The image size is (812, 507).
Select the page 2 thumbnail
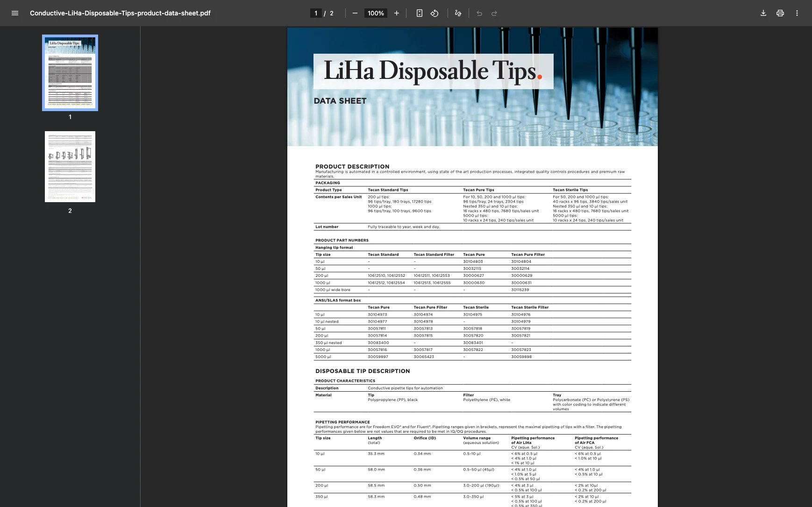pos(70,167)
